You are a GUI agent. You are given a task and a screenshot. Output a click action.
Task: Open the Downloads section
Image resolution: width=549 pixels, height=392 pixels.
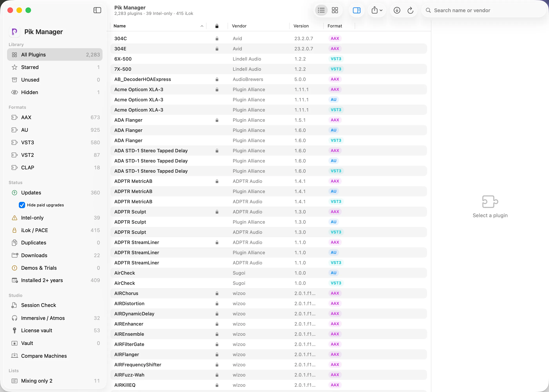point(55,255)
